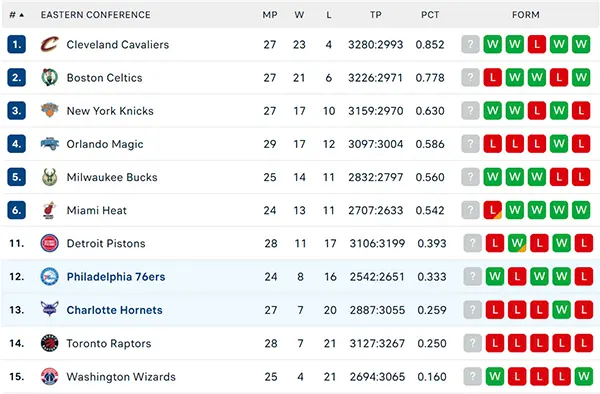This screenshot has width=600, height=394.
Task: Sort table by the W column header
Action: tap(299, 15)
